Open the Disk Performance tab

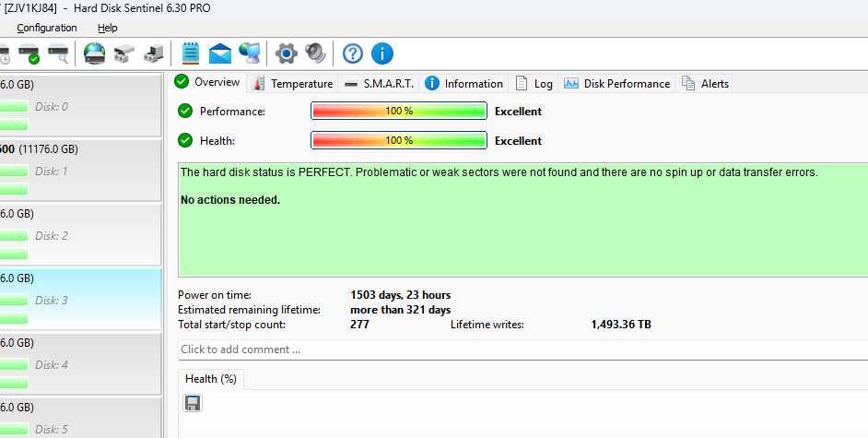click(617, 84)
